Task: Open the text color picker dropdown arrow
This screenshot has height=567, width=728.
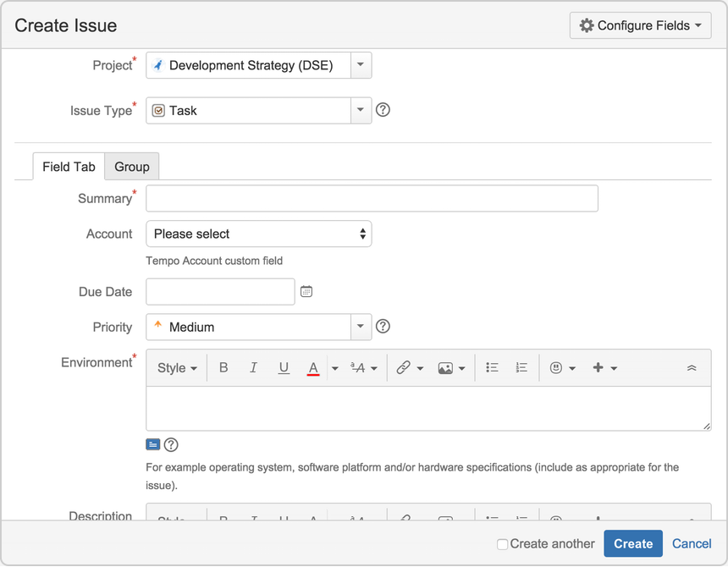Action: tap(334, 368)
